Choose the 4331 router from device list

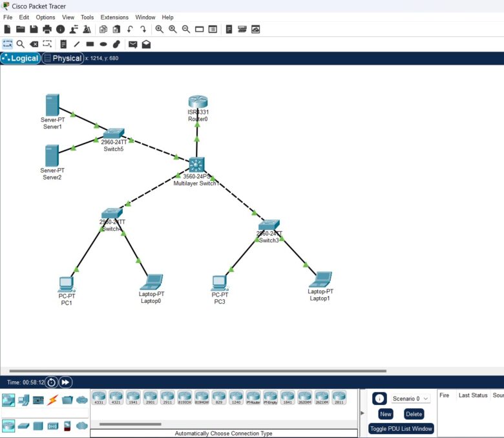[99, 397]
